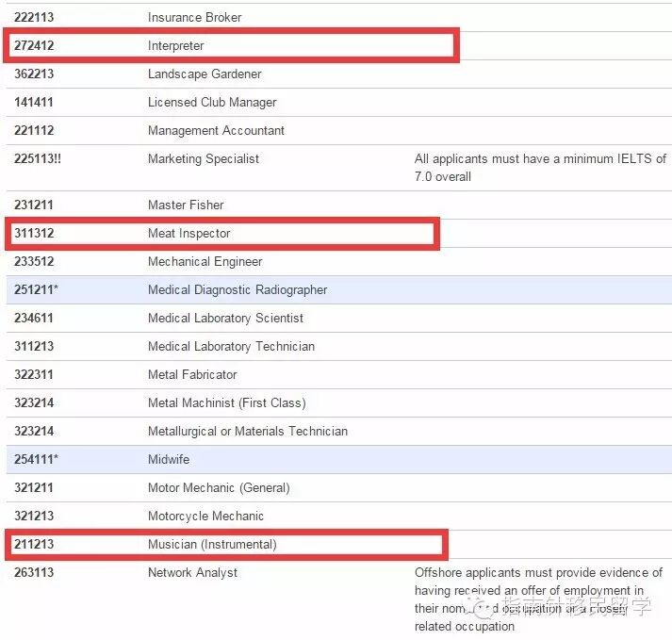Click the Landscape Gardener row text
Image resolution: width=672 pixels, height=640 pixels.
[x=205, y=74]
